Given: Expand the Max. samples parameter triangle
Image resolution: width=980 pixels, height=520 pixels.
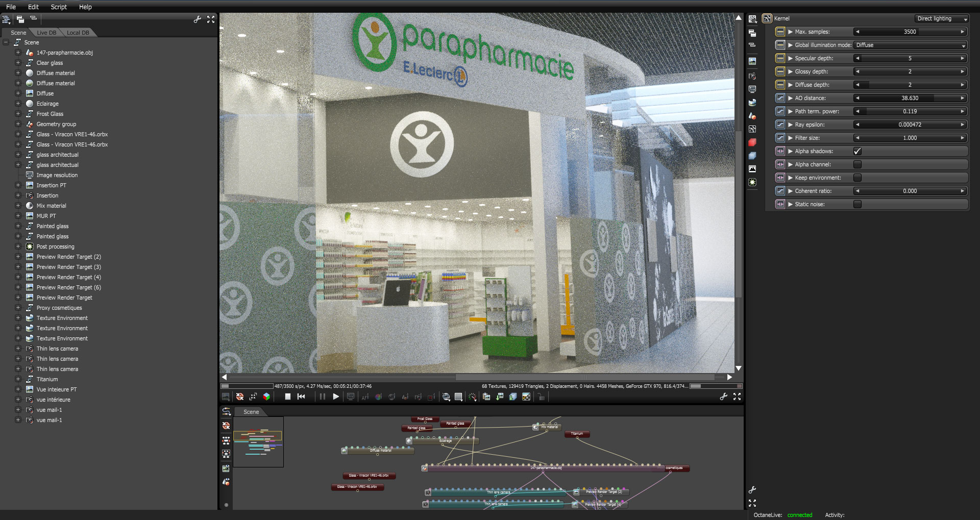Looking at the screenshot, I should click(x=790, y=32).
